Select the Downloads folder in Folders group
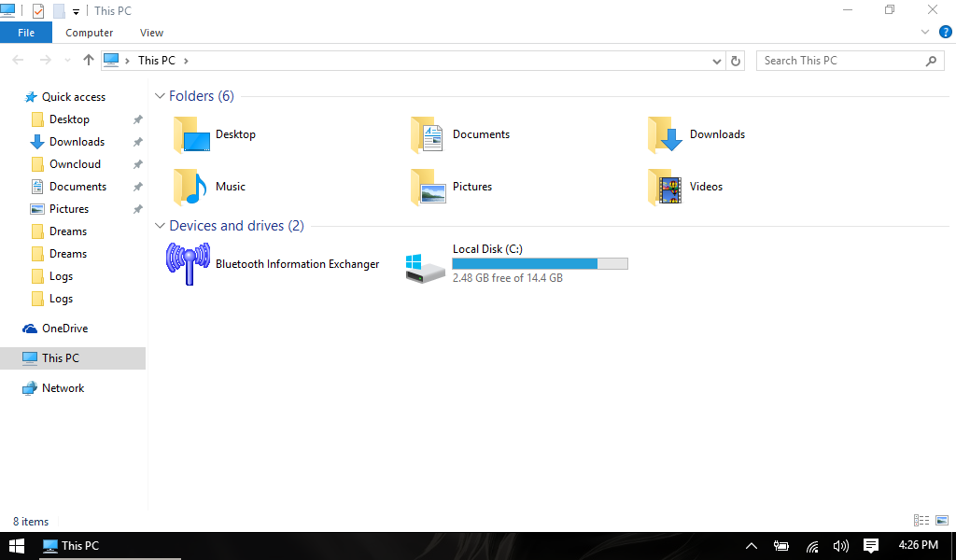Image resolution: width=956 pixels, height=560 pixels. [696, 134]
